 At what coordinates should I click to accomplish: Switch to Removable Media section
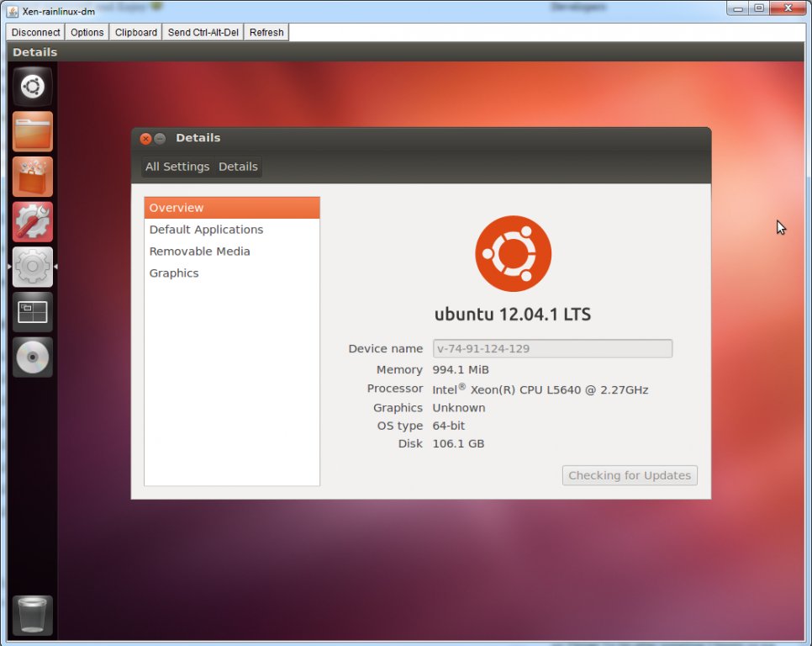232,252
